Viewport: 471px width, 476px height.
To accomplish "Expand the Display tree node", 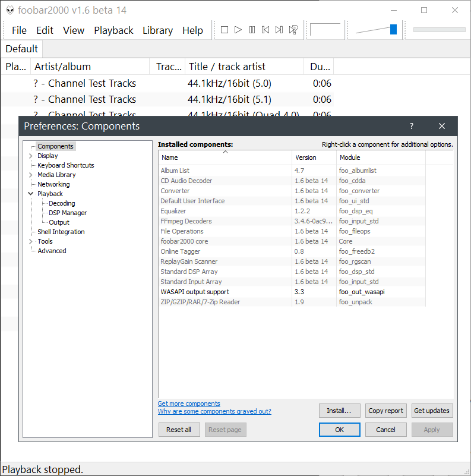I will [31, 156].
